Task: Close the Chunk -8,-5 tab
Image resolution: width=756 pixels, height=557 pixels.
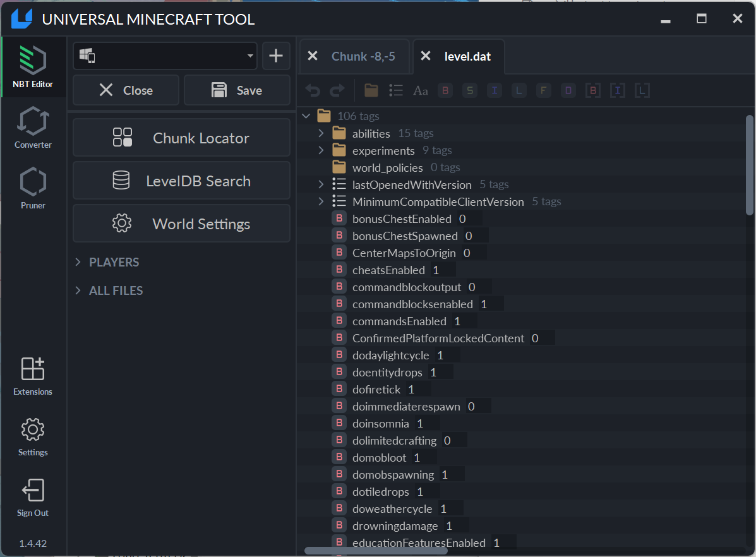Action: (313, 56)
